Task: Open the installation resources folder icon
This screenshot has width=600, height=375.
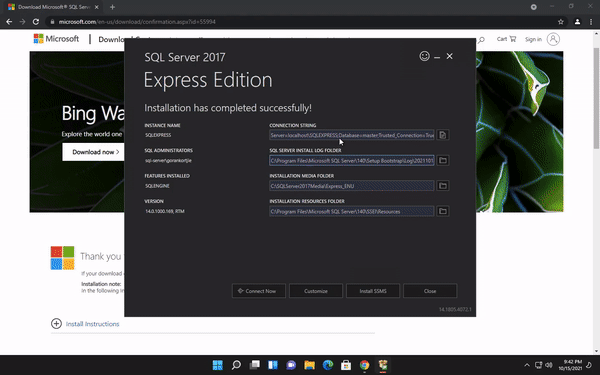Action: [x=443, y=211]
